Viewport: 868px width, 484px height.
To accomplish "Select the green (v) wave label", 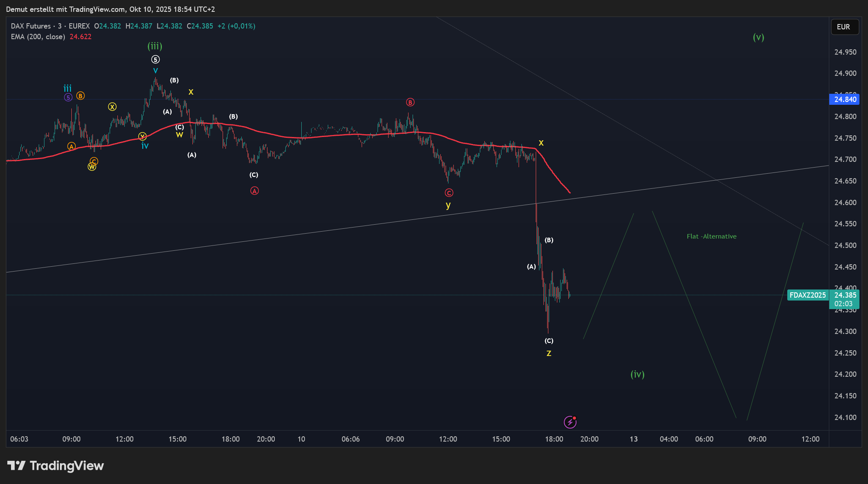I will pyautogui.click(x=758, y=38).
